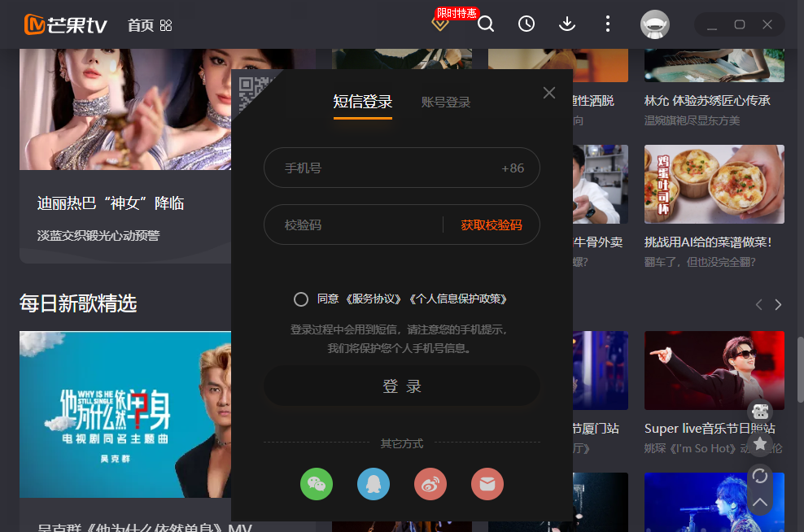Click the title Super live音乐节日照站
Screen dimensions: 804x532
(710, 428)
